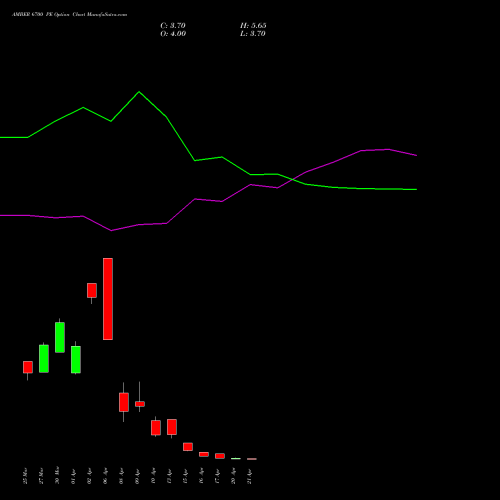Select the 01 Apr date label
Viewport: 500px width, 500px height.
pyautogui.click(x=73, y=477)
